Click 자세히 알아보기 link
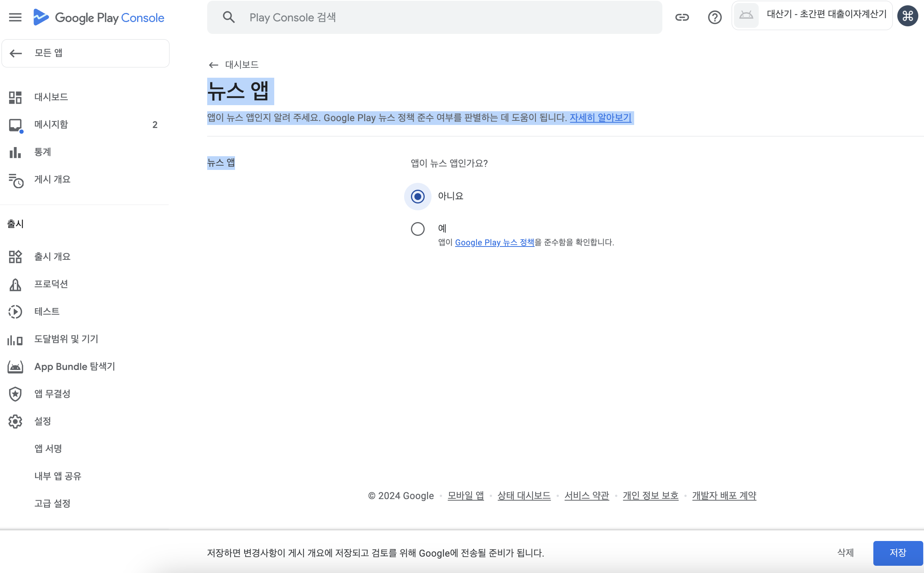Screen dimensions: 924x573 tap(600, 118)
